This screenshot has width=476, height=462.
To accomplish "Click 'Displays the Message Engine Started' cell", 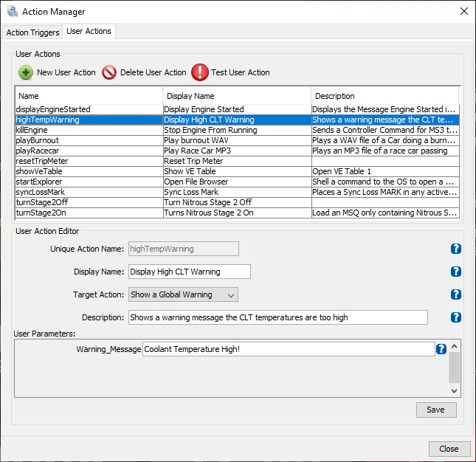I will (385, 109).
